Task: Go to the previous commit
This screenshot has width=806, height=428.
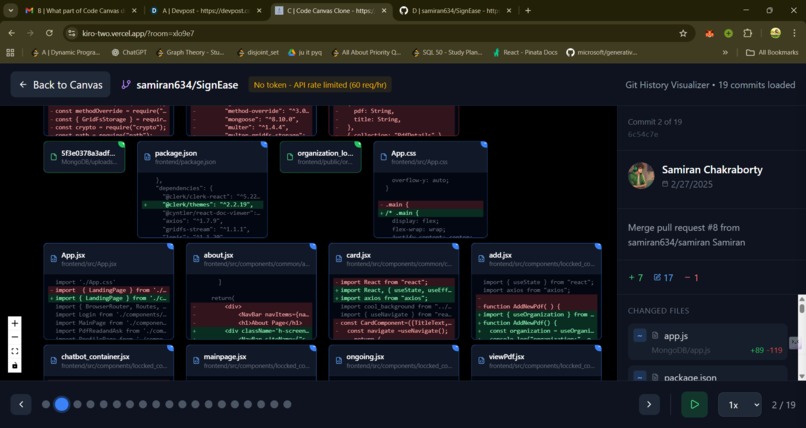Action: point(21,404)
